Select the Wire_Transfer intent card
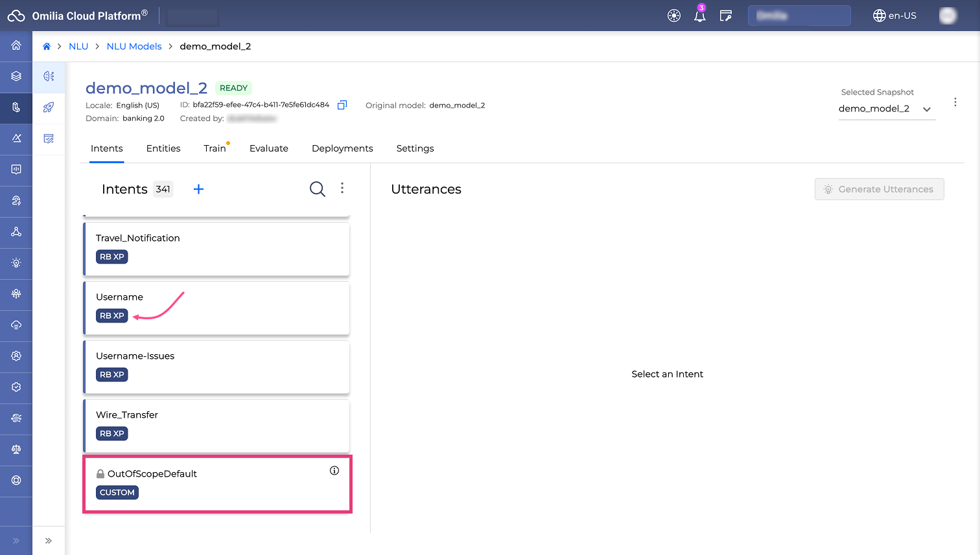This screenshot has width=980, height=555. pos(216,425)
